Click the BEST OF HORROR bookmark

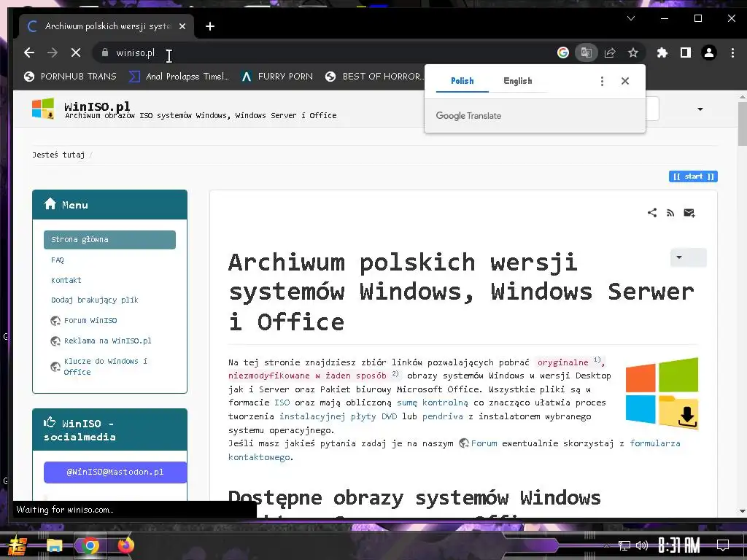click(374, 76)
